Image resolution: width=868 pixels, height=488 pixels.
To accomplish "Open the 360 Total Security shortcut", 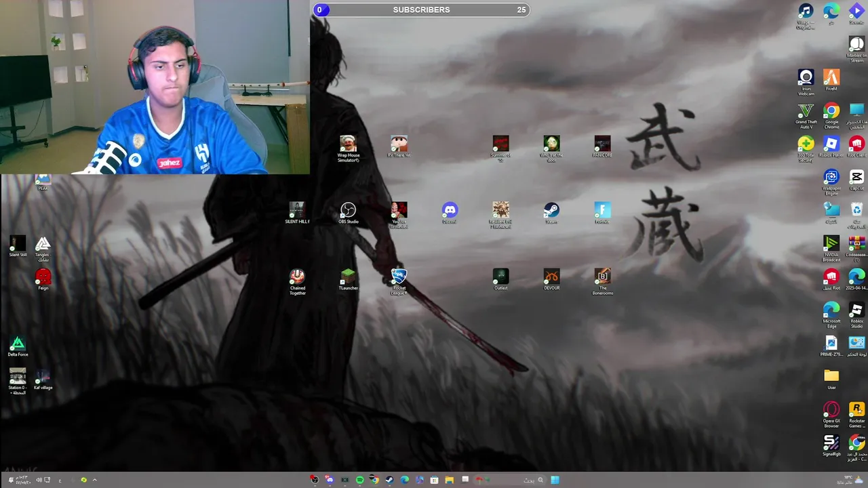I will click(806, 149).
